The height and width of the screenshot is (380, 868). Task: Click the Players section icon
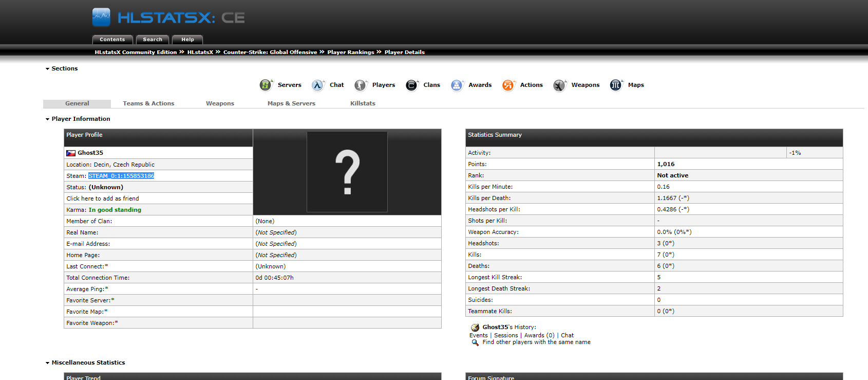point(361,85)
